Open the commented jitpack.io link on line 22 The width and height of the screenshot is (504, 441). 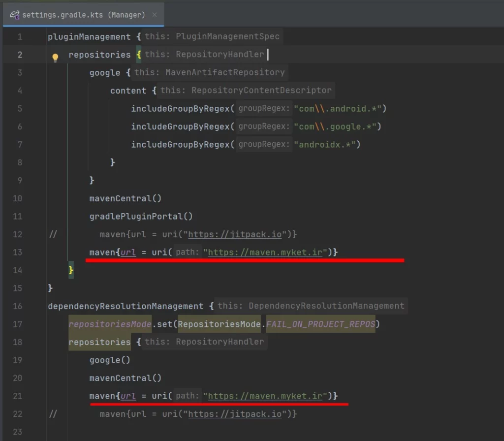tap(235, 414)
